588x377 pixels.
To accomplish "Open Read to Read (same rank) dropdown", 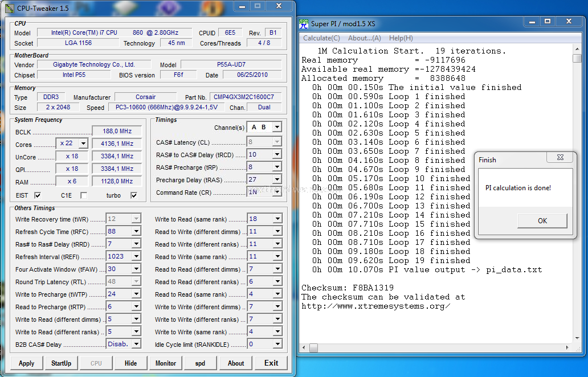I will pyautogui.click(x=277, y=294).
